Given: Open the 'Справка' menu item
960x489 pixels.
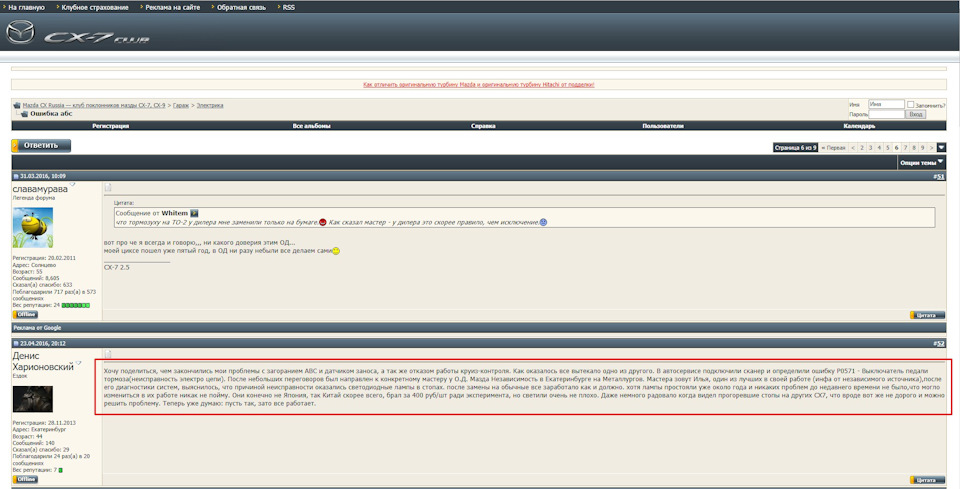Looking at the screenshot, I should (483, 126).
